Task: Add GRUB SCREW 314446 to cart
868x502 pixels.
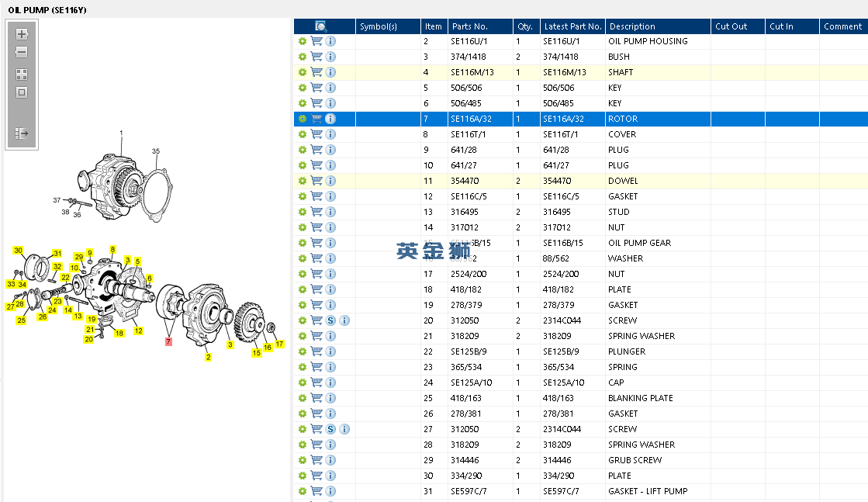Action: [316, 460]
